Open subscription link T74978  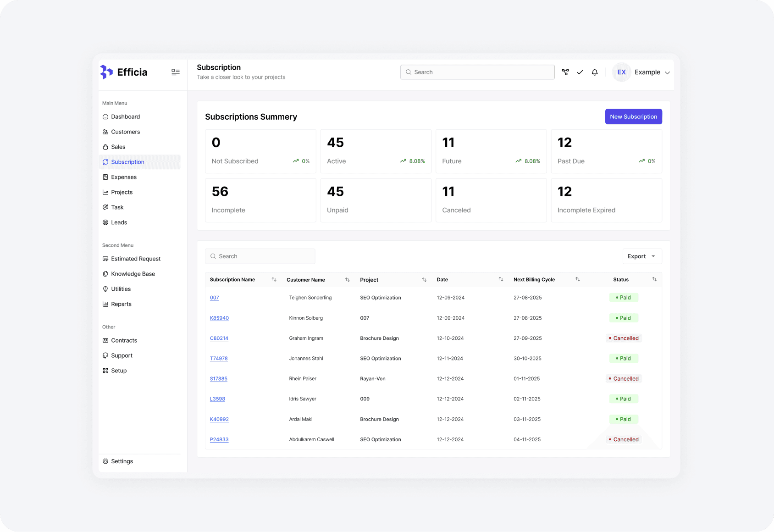219,359
